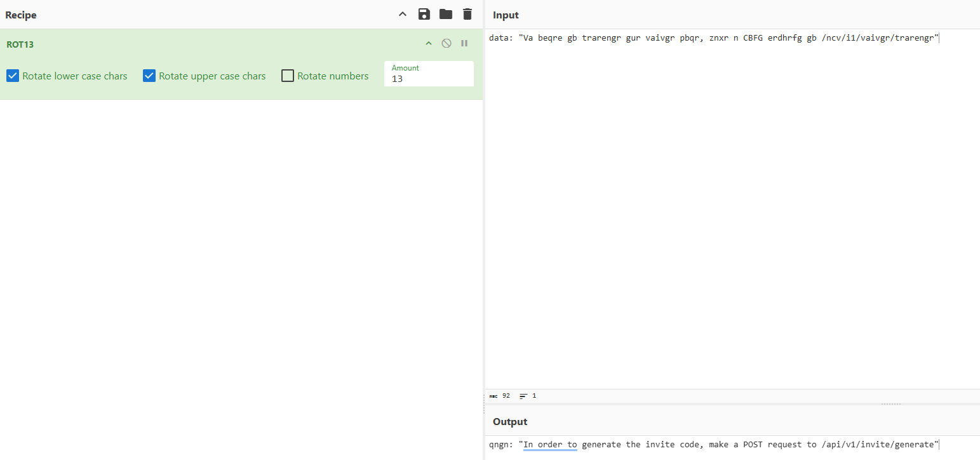Click the character count icon in Input status bar
Screen dimensions: 980x460
click(494, 396)
